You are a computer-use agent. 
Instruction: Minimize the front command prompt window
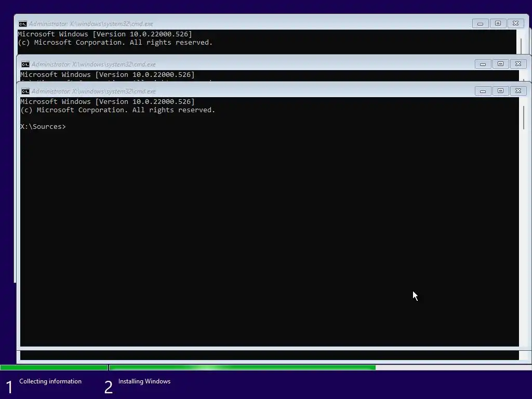tap(483, 91)
